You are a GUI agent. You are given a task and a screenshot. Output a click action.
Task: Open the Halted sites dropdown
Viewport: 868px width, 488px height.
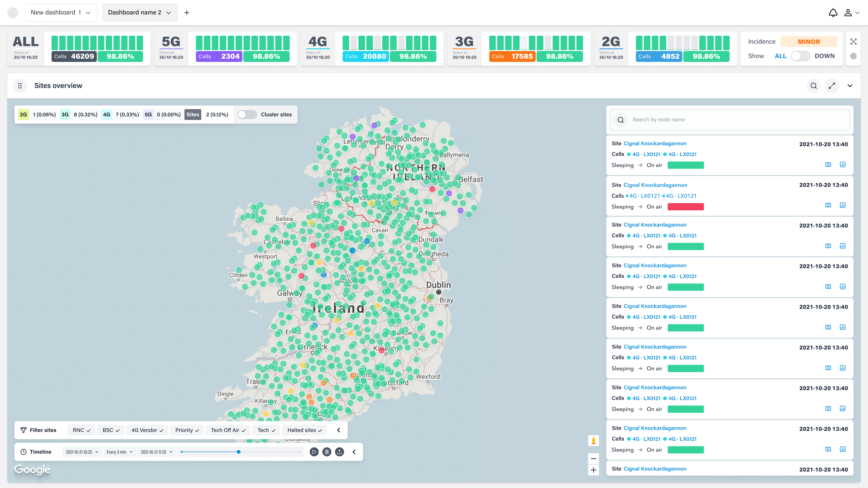[x=304, y=430]
